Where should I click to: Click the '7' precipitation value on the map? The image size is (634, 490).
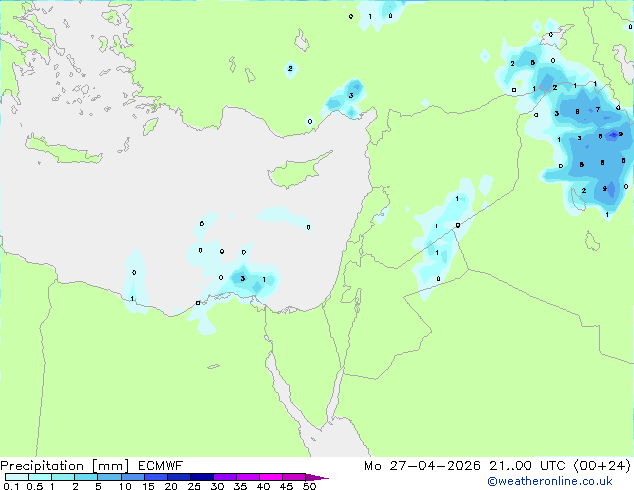coord(598,110)
